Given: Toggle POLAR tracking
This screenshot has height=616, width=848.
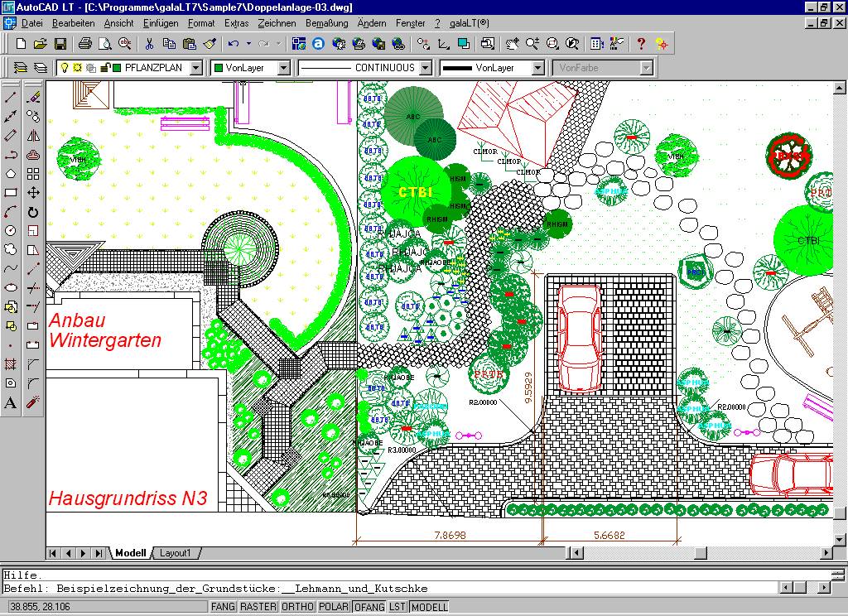Looking at the screenshot, I should tap(333, 607).
